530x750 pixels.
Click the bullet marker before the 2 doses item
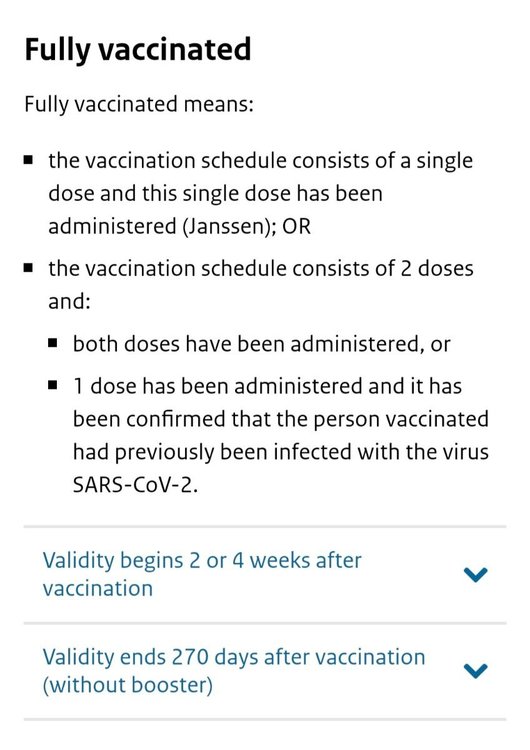pyautogui.click(x=29, y=267)
